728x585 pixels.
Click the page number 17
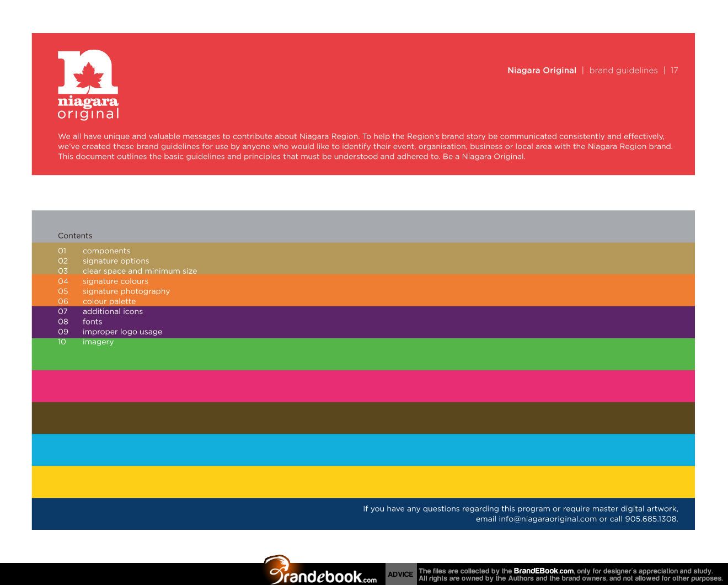674,71
